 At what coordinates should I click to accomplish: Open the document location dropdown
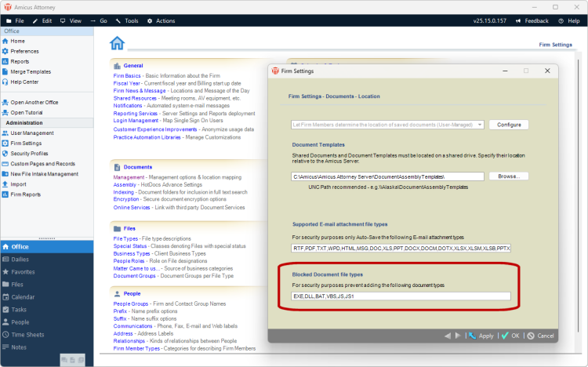click(387, 125)
